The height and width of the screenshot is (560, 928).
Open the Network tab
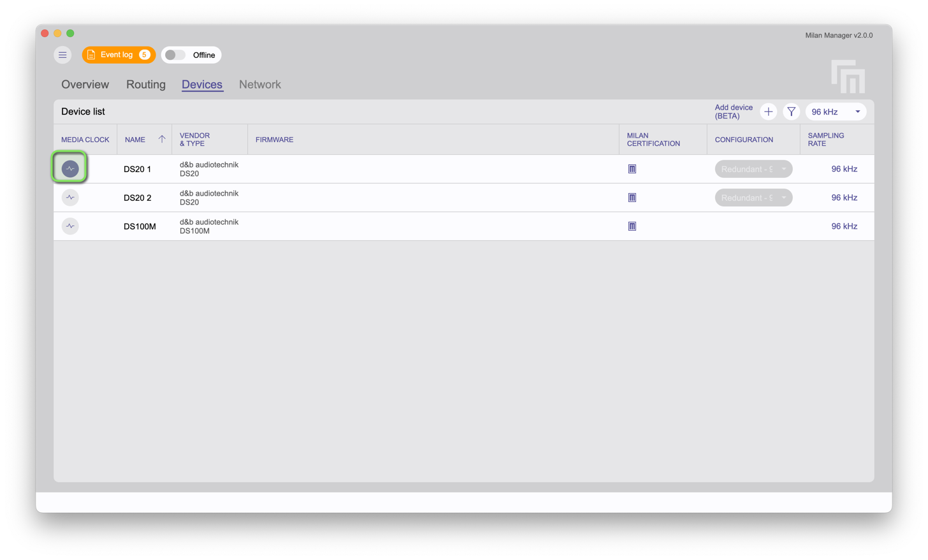pos(259,85)
